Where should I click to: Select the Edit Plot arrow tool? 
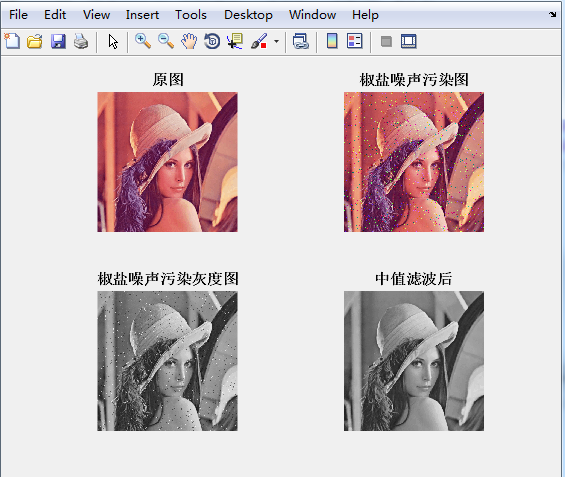(x=113, y=41)
